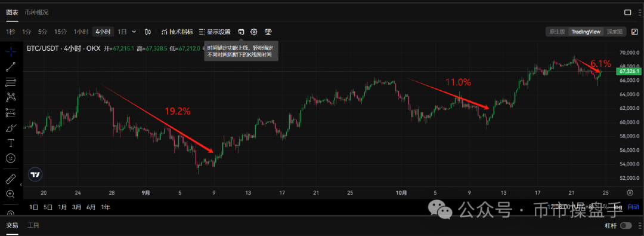Open chart settings gear
Image resolution: width=644 pixels, height=236 pixels.
tap(254, 32)
